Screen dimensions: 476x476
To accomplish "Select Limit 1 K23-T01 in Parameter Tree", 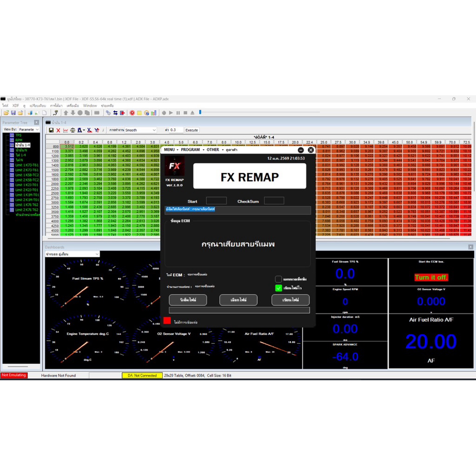I will 26,185.
